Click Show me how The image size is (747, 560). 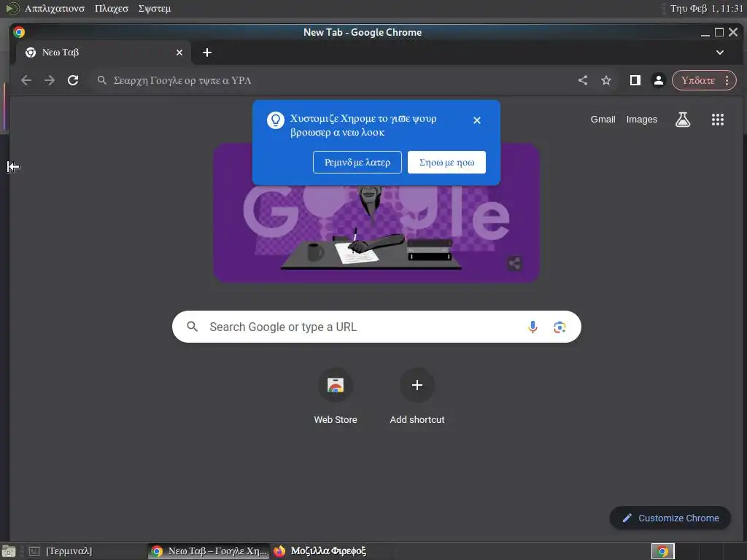point(447,163)
